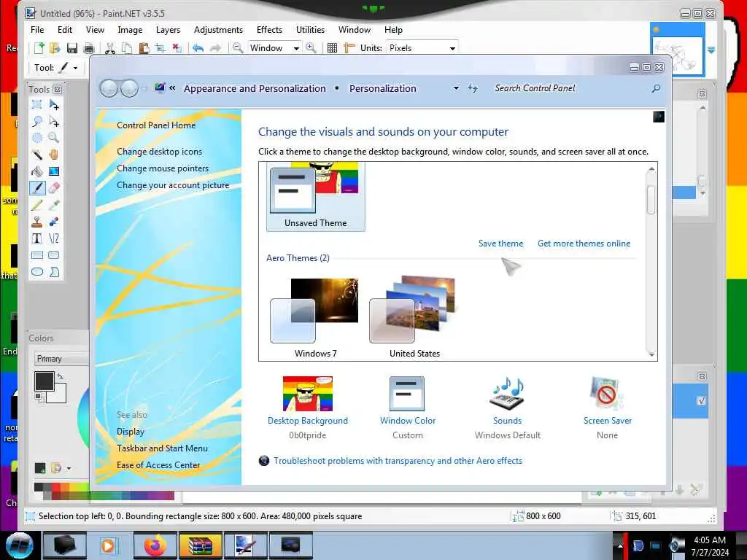Click the New image toolbar icon
The width and height of the screenshot is (747, 560).
point(39,47)
